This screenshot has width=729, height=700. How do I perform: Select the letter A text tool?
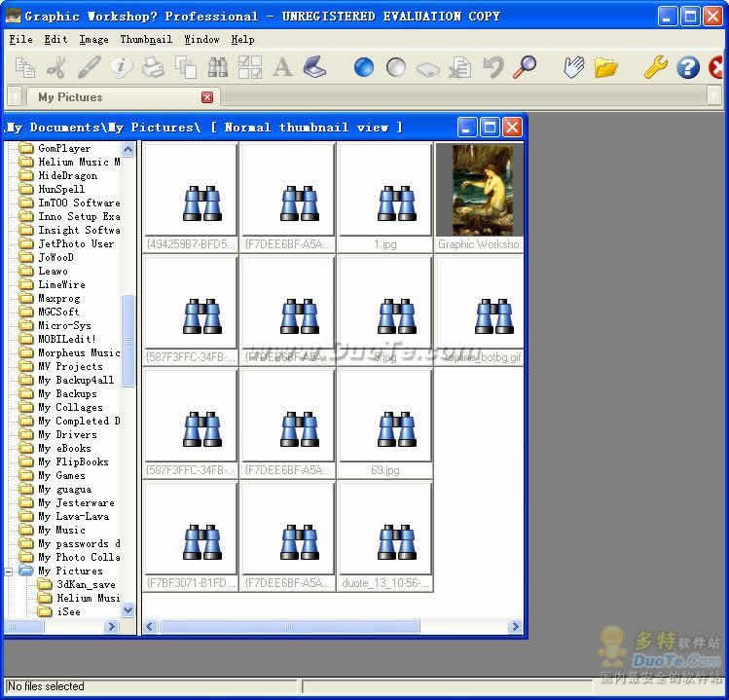tap(282, 67)
